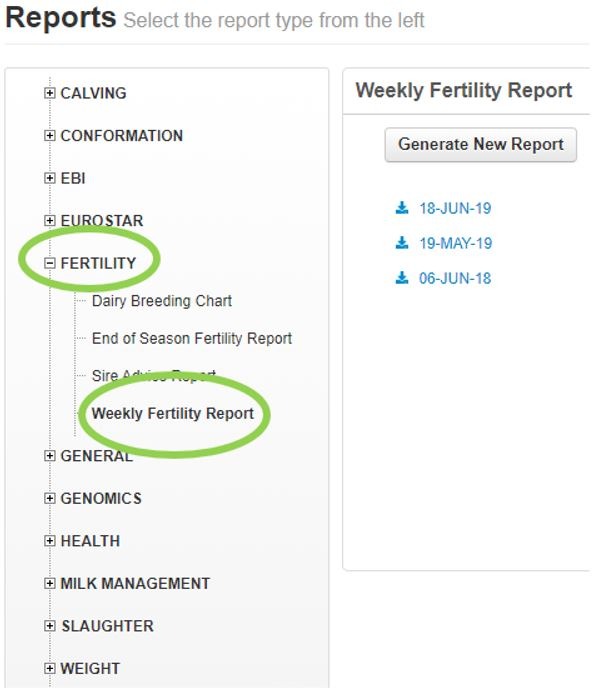Expand the CALVING category plus box

pos(50,94)
